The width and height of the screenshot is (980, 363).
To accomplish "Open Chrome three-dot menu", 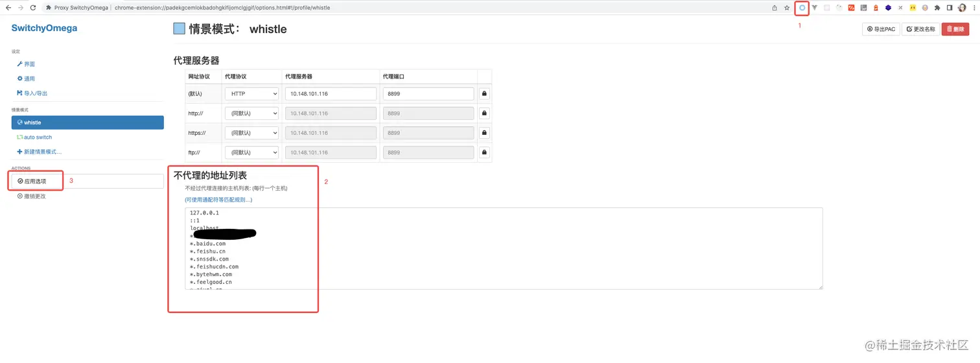I will pyautogui.click(x=974, y=8).
